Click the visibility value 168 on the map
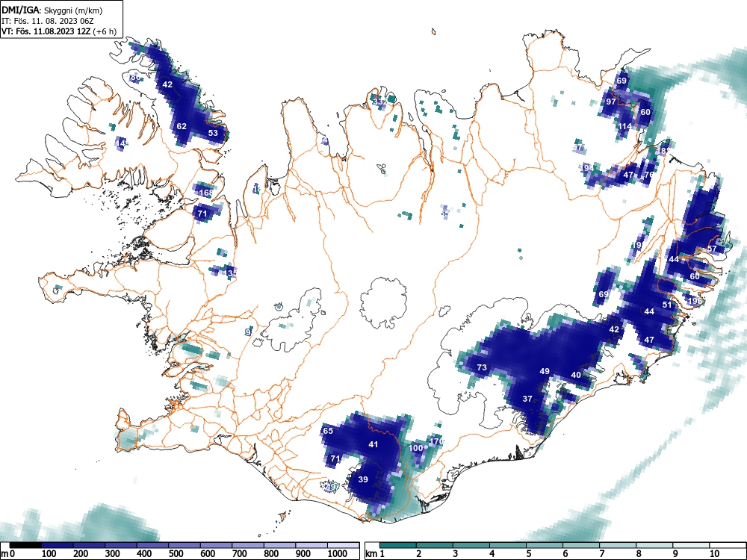The height and width of the screenshot is (560, 747). point(206,193)
